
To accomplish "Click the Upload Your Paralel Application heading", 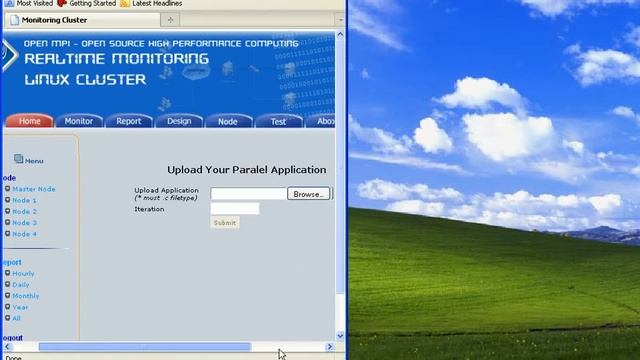I will pos(247,170).
